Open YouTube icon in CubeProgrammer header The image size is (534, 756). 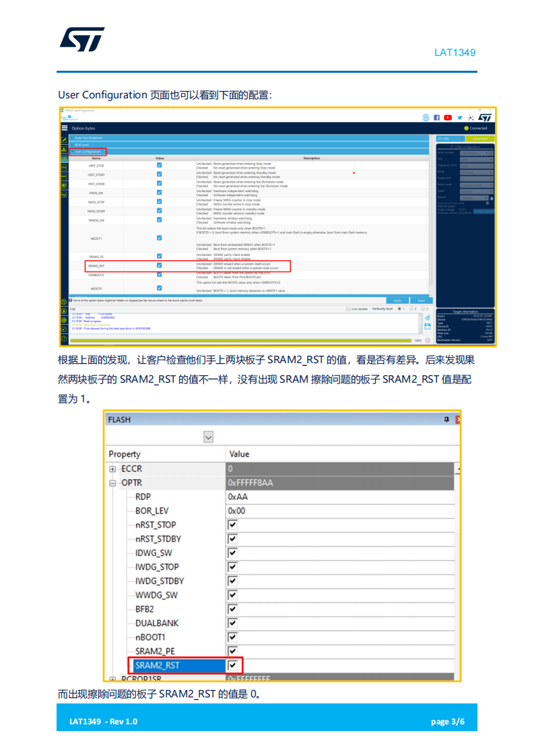click(448, 118)
